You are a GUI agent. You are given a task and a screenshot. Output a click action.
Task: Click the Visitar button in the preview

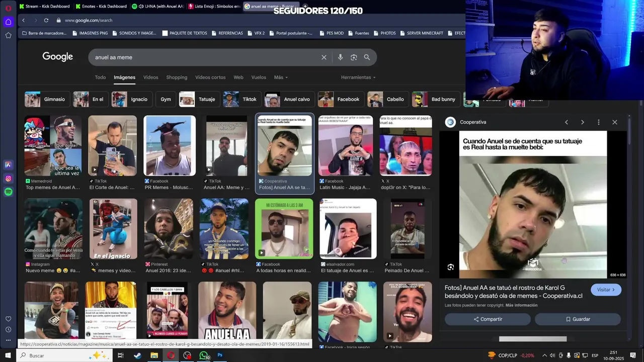coord(606,290)
